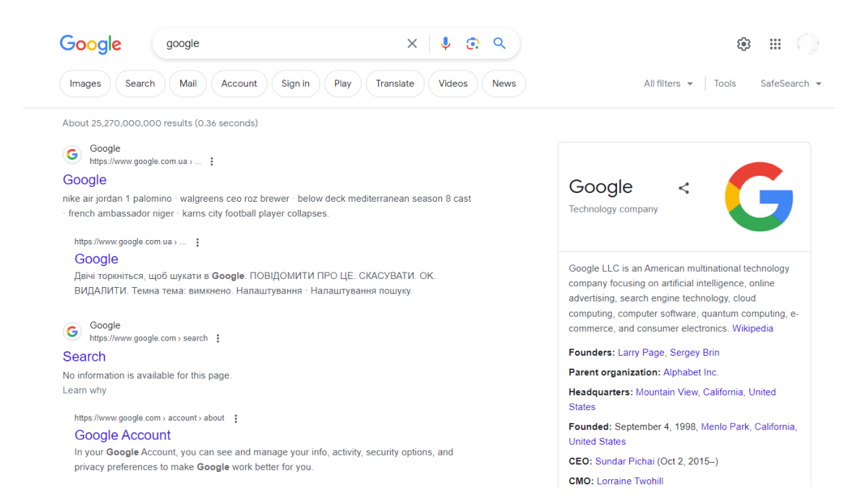Open the account profile avatar
Screen dimensions: 868x501
[x=808, y=44]
